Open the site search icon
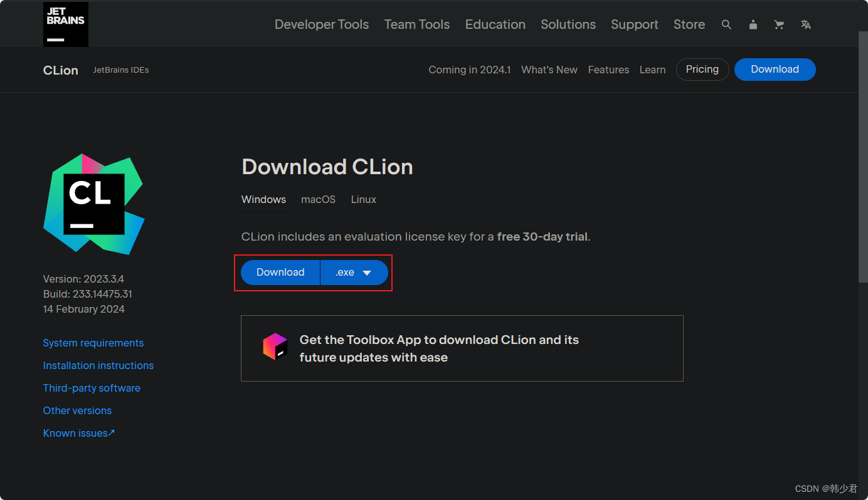 (x=726, y=25)
